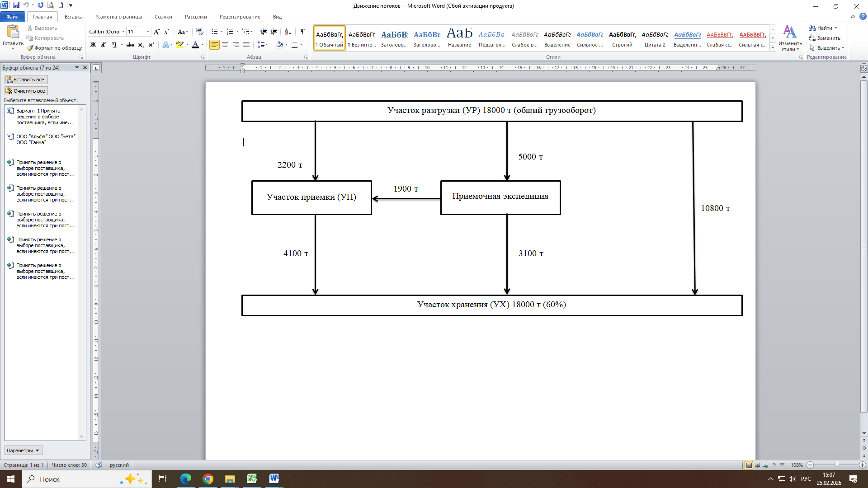Click the sort A-Z icon
This screenshot has height=488, width=868.
click(288, 32)
